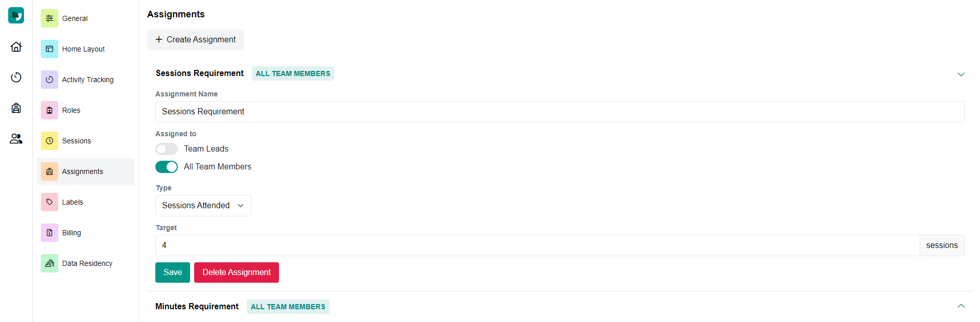Click the General settings sliders icon

pyautogui.click(x=50, y=18)
